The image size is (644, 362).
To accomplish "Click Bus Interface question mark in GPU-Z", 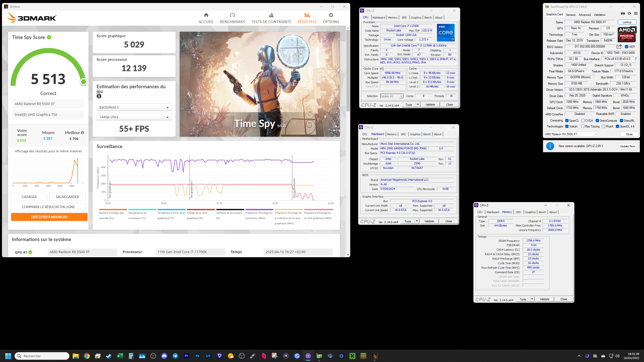I will click(636, 59).
